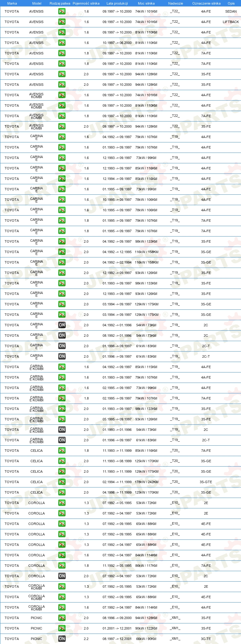Click the Moc silnika column header

(x=146, y=3)
